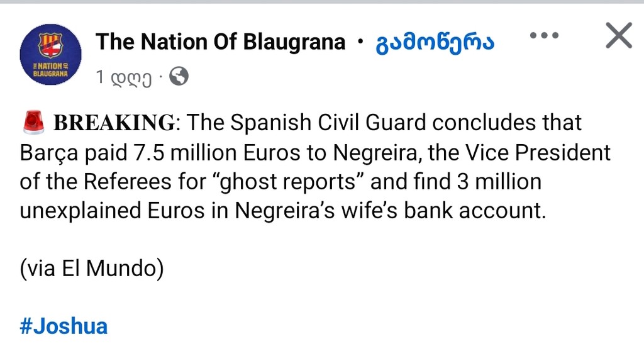Open the three-dot post options menu
The image size is (644, 351).
point(543,36)
